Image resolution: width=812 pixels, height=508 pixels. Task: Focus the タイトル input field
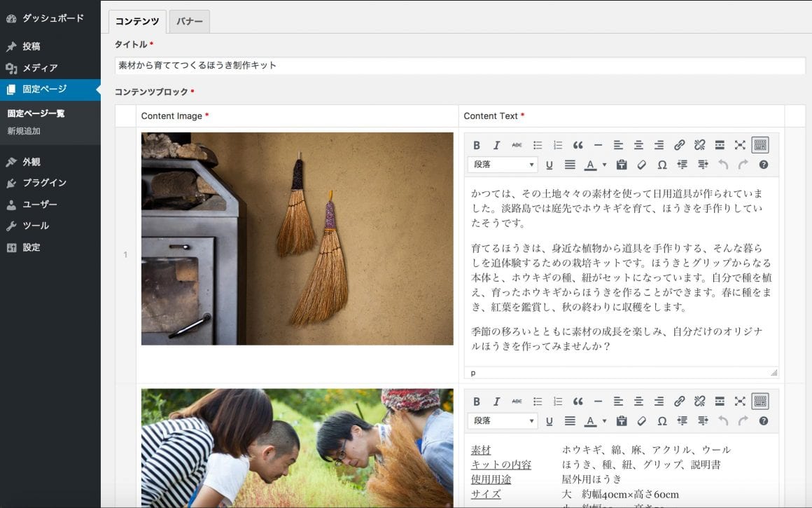click(x=460, y=65)
